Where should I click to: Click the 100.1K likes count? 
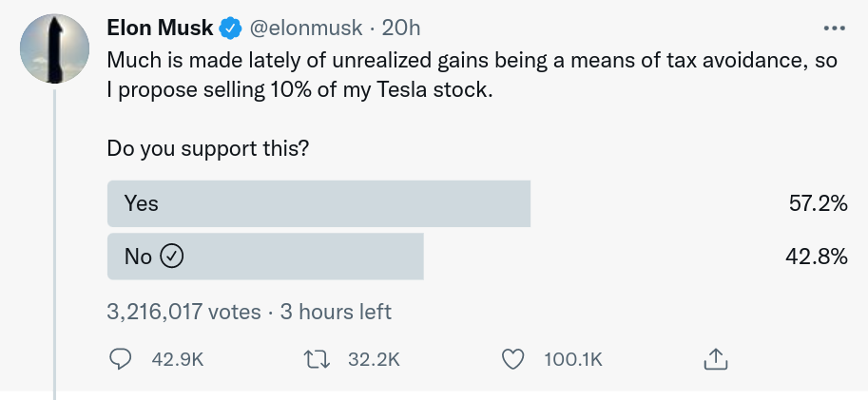[x=573, y=360]
